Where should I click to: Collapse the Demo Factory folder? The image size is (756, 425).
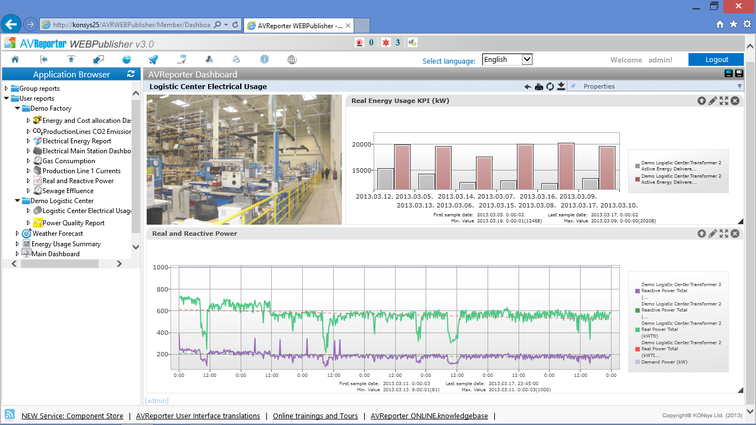[17, 109]
